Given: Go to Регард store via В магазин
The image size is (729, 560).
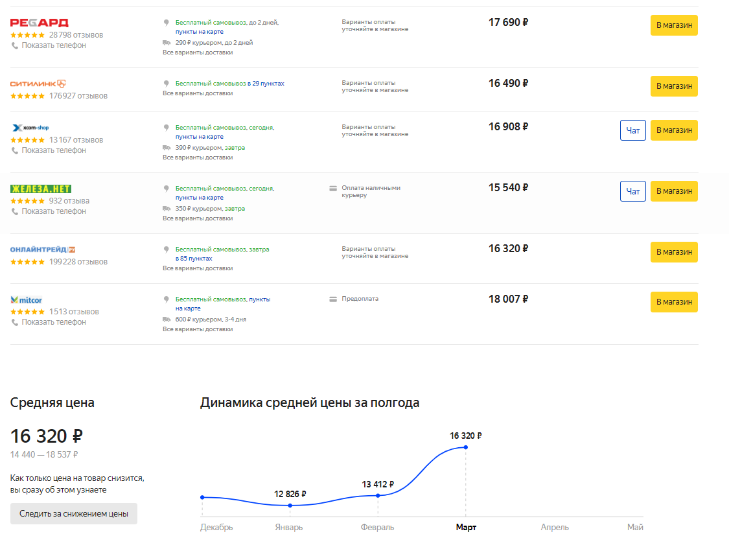Looking at the screenshot, I should click(674, 25).
